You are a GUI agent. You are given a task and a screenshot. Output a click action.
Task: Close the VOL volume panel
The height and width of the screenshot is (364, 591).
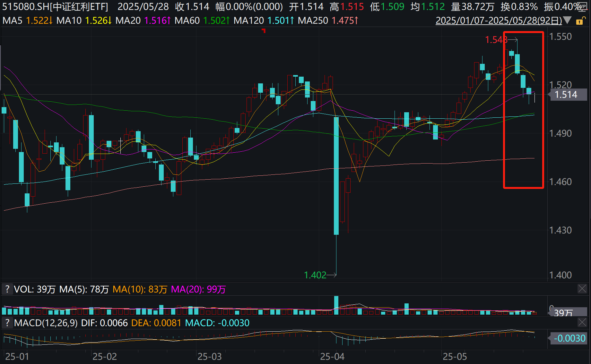582,289
